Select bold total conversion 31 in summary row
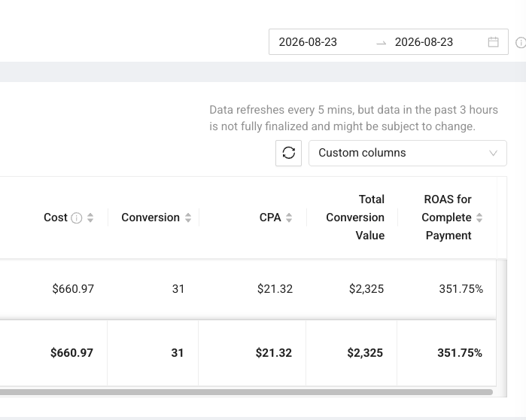Screen dimensions: 526x420 pyautogui.click(x=177, y=353)
